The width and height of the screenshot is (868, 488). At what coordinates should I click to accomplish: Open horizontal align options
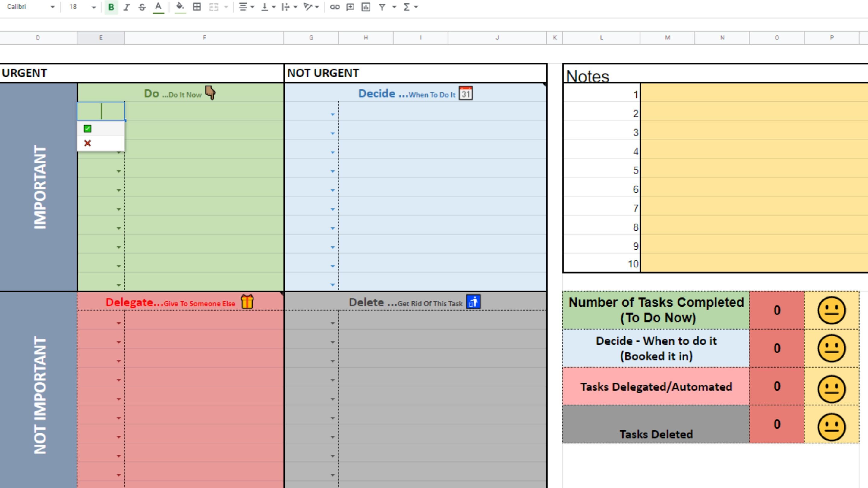point(246,7)
